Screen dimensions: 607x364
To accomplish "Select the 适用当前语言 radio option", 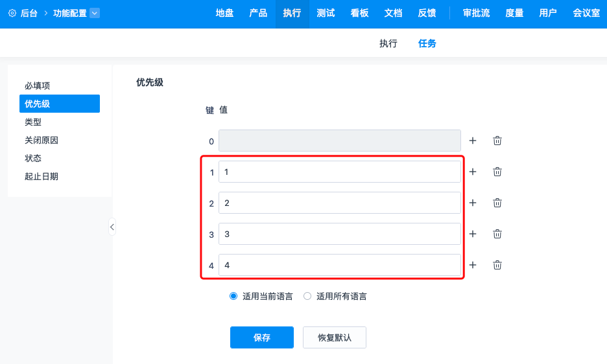I will tap(233, 296).
